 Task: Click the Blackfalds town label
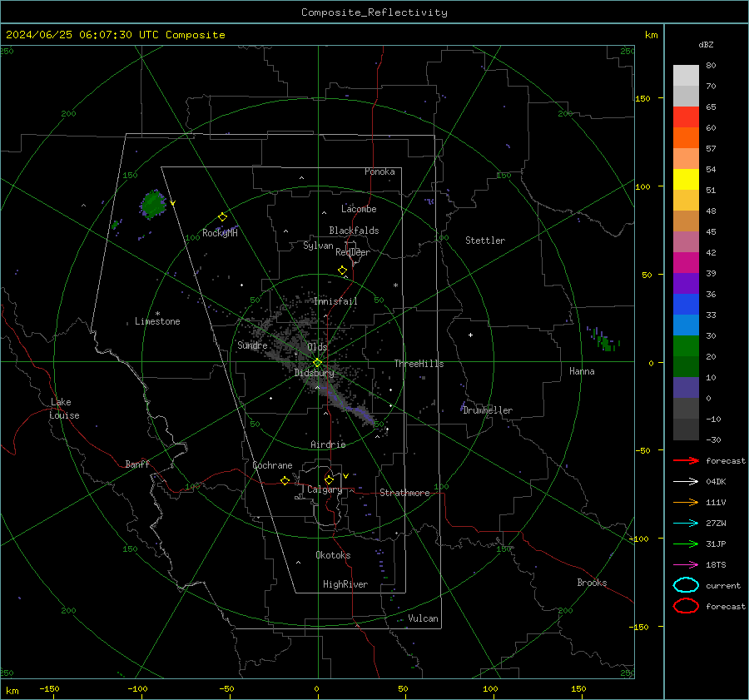point(354,231)
